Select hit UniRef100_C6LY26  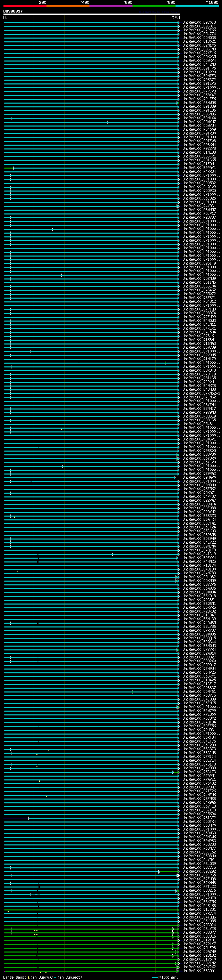click(x=199, y=929)
